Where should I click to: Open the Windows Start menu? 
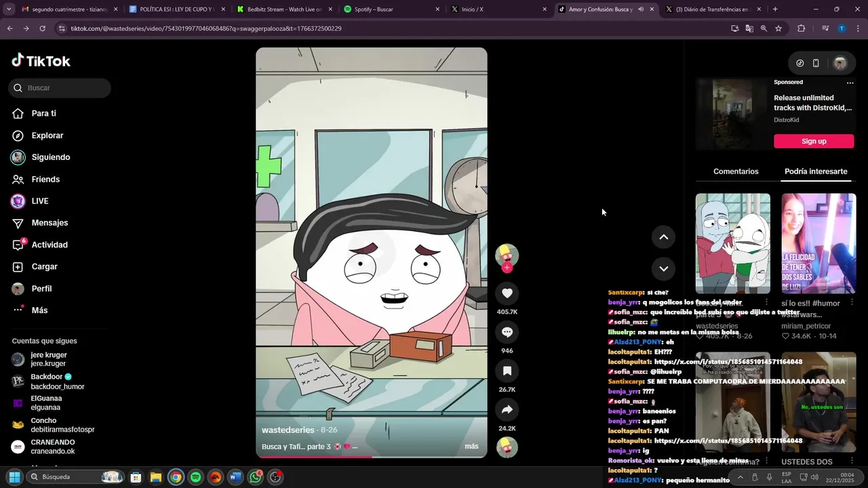(14, 477)
